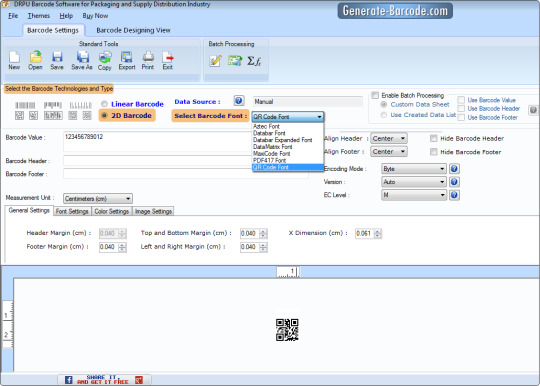540x386 pixels.
Task: Open the Themes menu
Action: click(x=39, y=16)
